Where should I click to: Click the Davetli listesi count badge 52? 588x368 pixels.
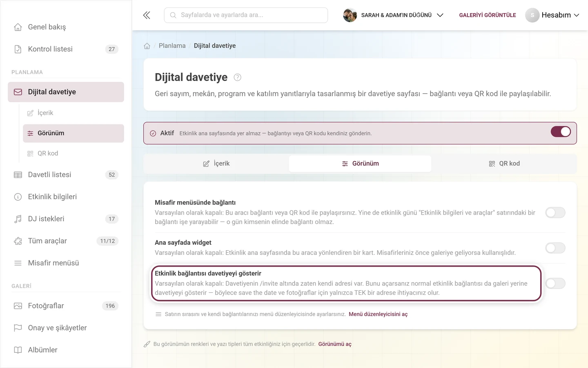(112, 175)
